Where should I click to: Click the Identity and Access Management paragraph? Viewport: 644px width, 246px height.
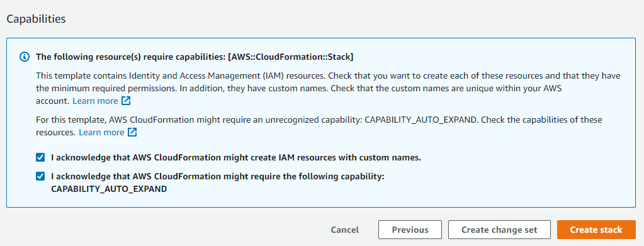click(x=328, y=88)
